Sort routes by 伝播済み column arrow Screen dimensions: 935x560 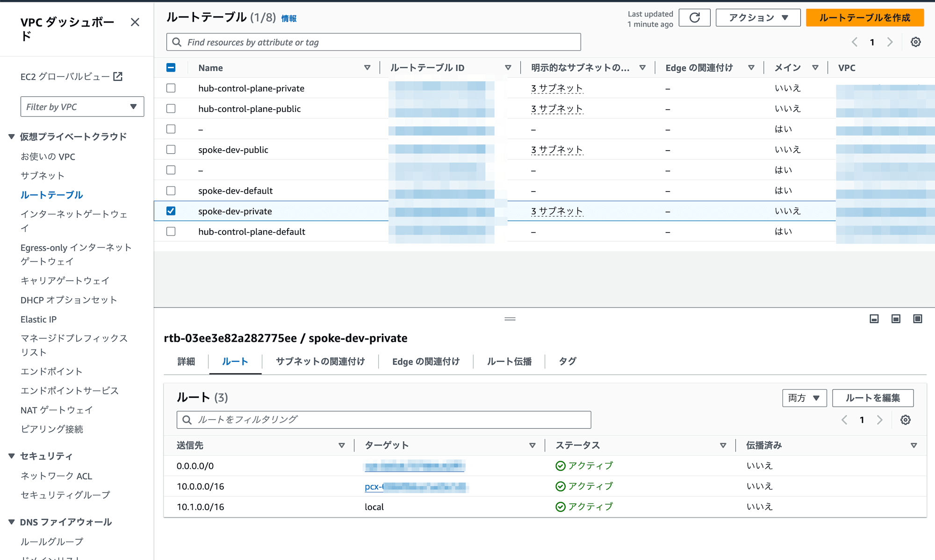[x=914, y=445]
